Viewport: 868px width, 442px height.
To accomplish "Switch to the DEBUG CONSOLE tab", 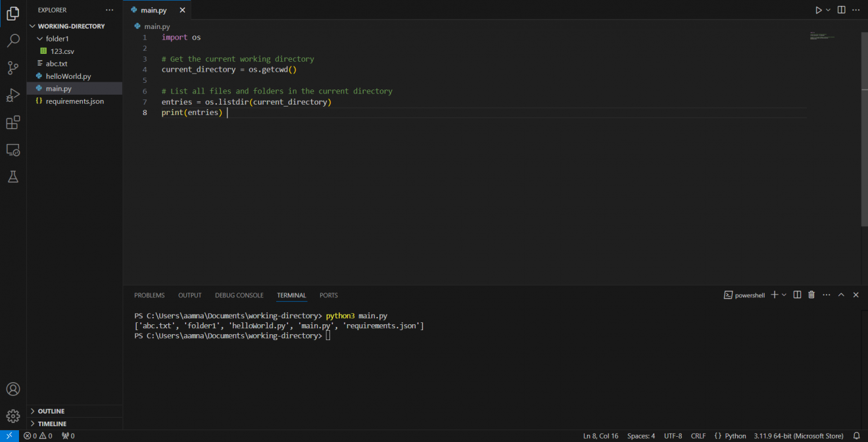I will pyautogui.click(x=239, y=295).
